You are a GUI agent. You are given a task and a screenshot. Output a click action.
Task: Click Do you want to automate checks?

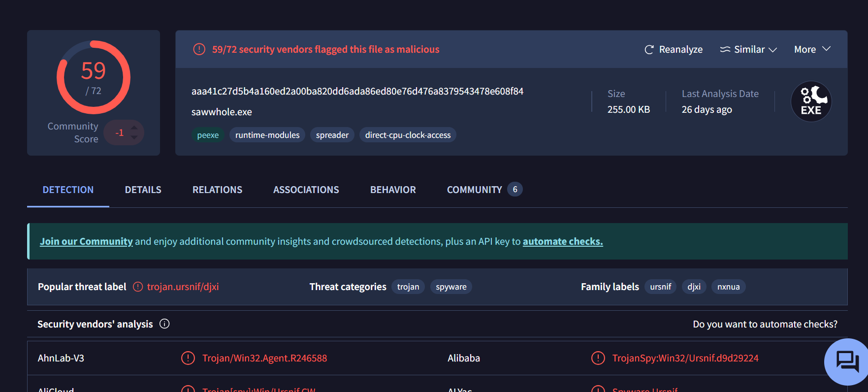coord(765,324)
